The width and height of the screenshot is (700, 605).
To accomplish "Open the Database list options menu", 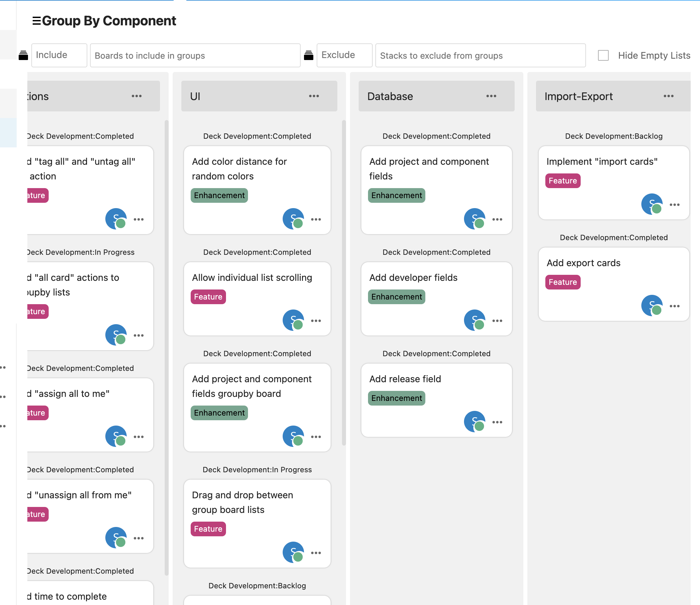I will tap(491, 96).
